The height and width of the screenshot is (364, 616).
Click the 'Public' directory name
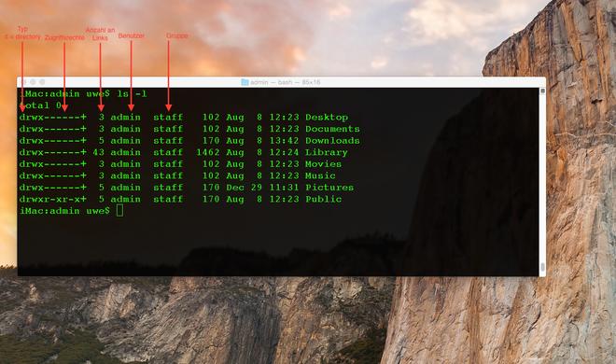(324, 199)
